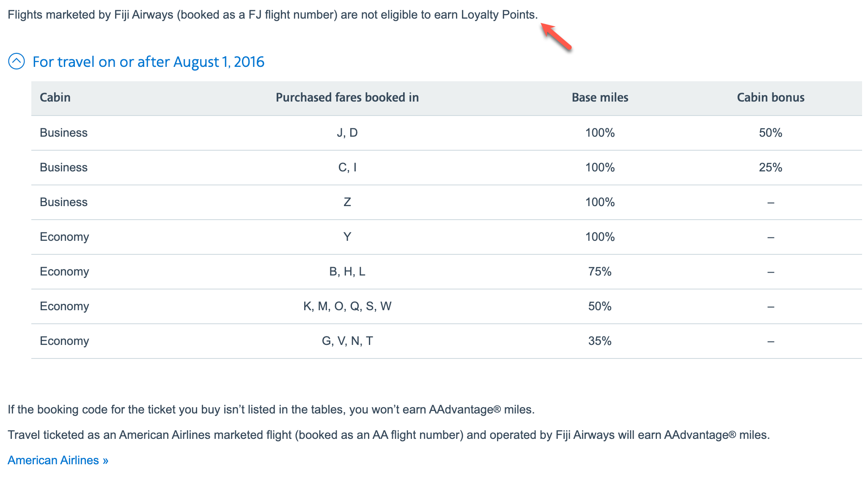Click the Cabin bonus column header

pyautogui.click(x=771, y=97)
